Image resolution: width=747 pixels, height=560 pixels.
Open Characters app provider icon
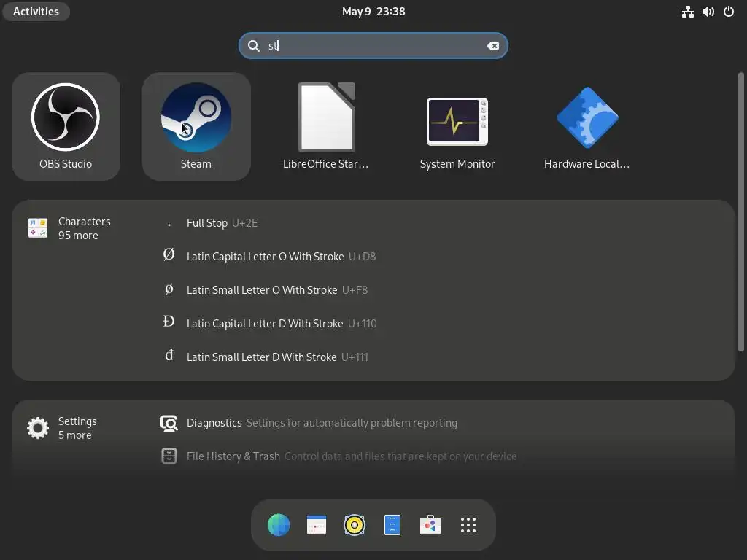click(38, 228)
